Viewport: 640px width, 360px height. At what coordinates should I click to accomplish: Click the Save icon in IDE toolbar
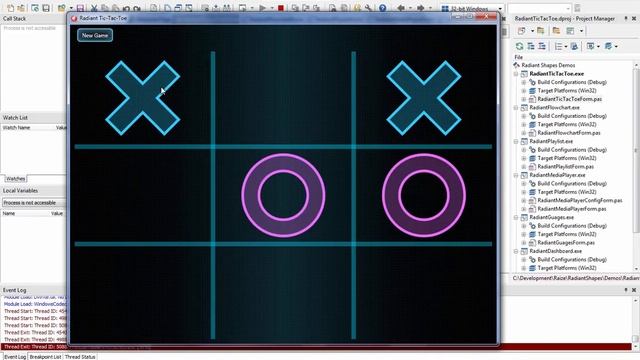point(80,8)
